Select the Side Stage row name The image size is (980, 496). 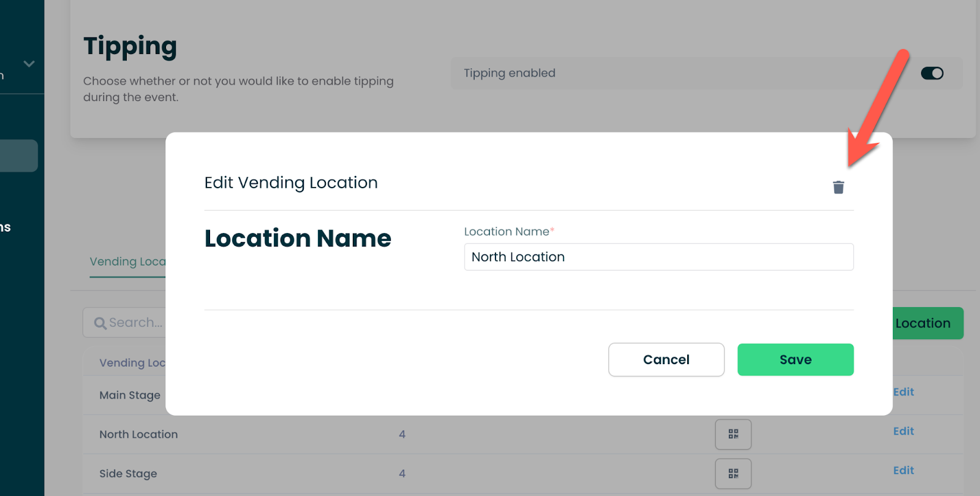pos(128,474)
